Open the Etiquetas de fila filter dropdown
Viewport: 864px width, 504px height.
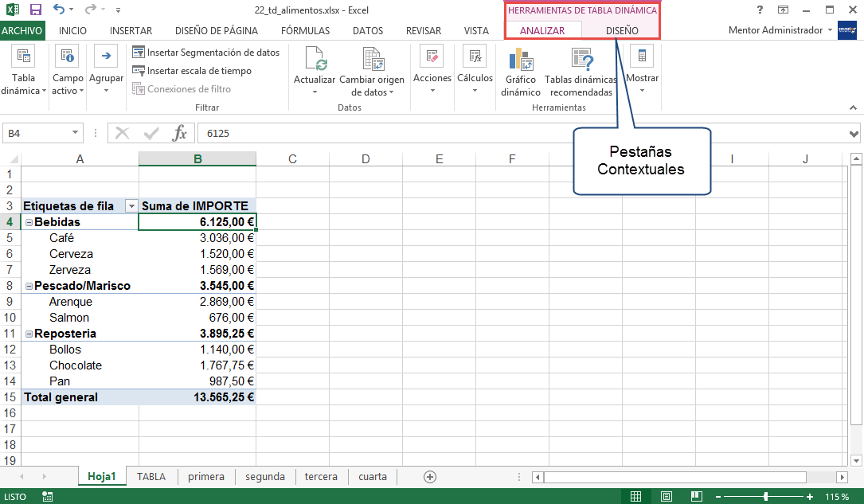(131, 205)
